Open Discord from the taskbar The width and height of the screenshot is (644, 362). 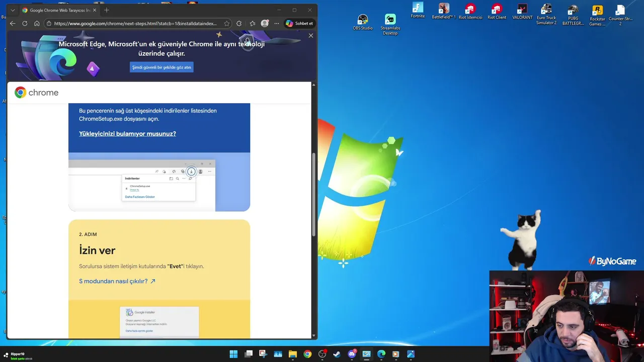click(x=352, y=354)
